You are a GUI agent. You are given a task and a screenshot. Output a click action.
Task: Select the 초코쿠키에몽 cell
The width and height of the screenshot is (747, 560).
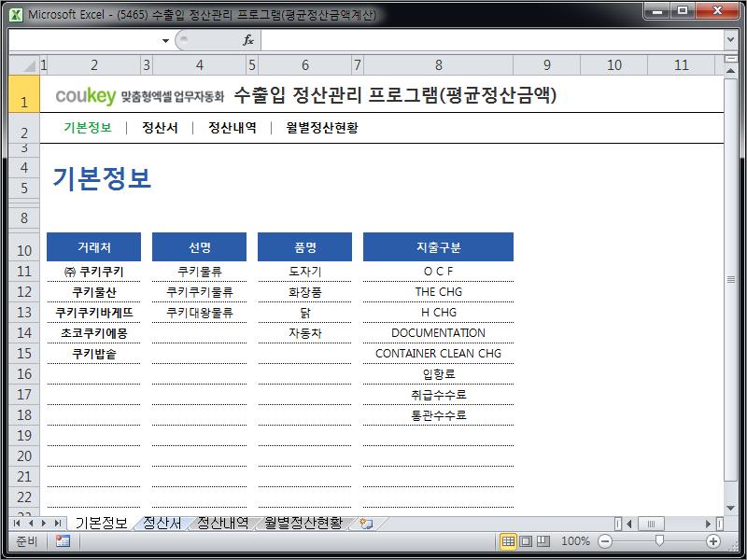click(x=94, y=333)
